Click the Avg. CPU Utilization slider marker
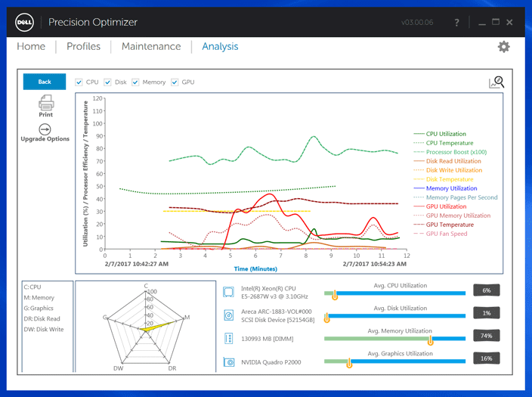The image size is (532, 397). pyautogui.click(x=335, y=295)
